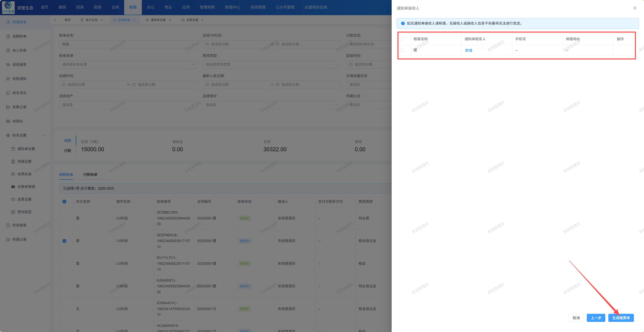
Task: Collapse the 财务设置 sidebar group
Action: (44, 135)
